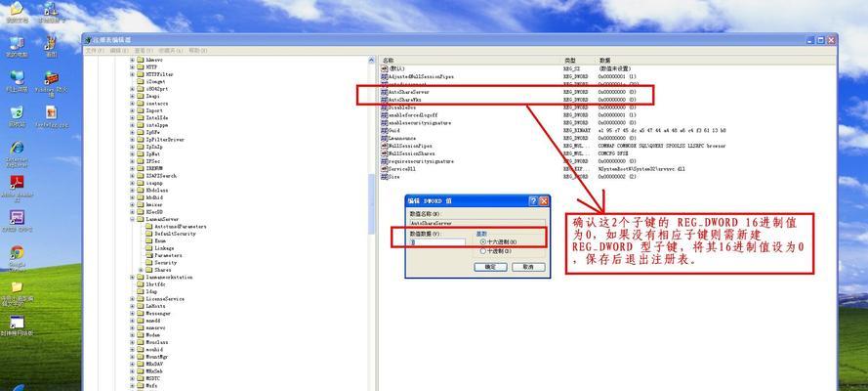Click the folder icon of LanmanServer key
Screen dimensions: 868x391
pos(141,219)
